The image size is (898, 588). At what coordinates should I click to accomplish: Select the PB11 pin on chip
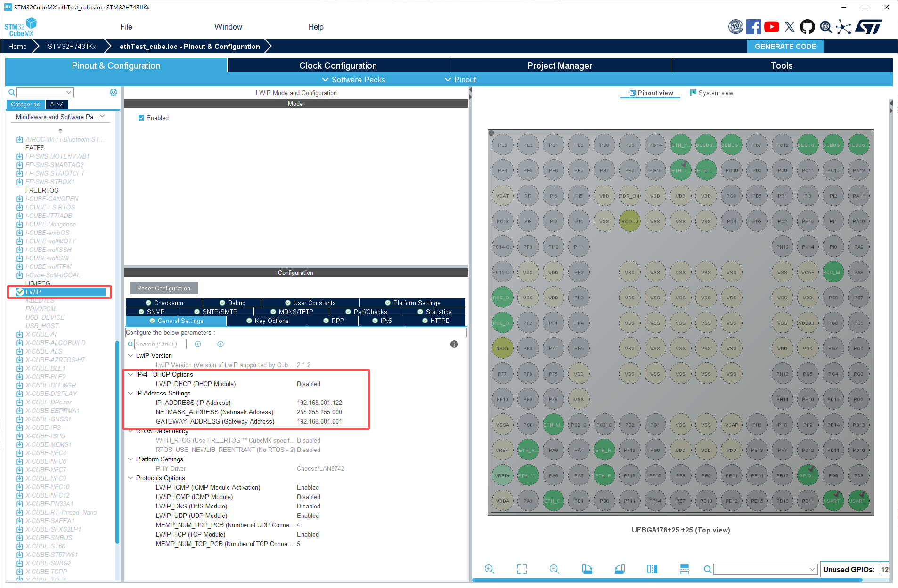(808, 501)
